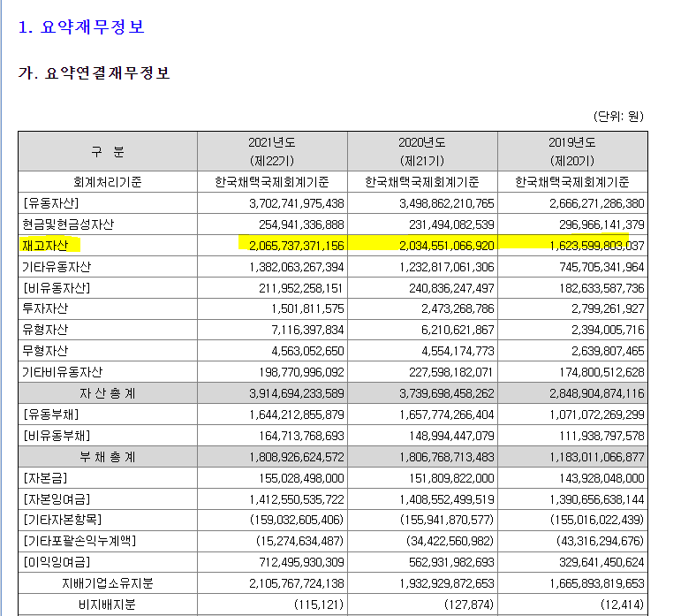Image resolution: width=696 pixels, height=616 pixels.
Task: Click the value 151,809,822,000
Action: [451, 478]
